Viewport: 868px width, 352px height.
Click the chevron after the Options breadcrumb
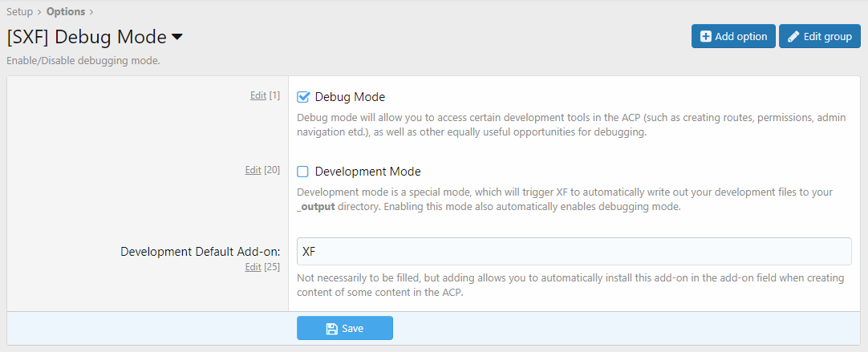(x=91, y=12)
